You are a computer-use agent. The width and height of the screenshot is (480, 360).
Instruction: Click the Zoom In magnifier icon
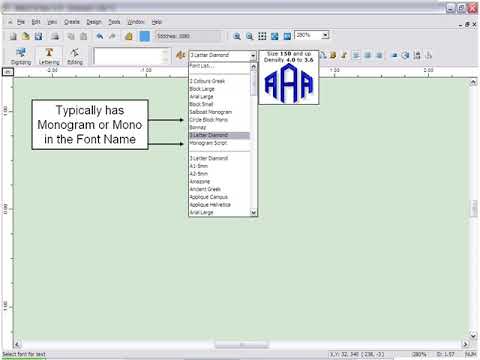pos(237,36)
